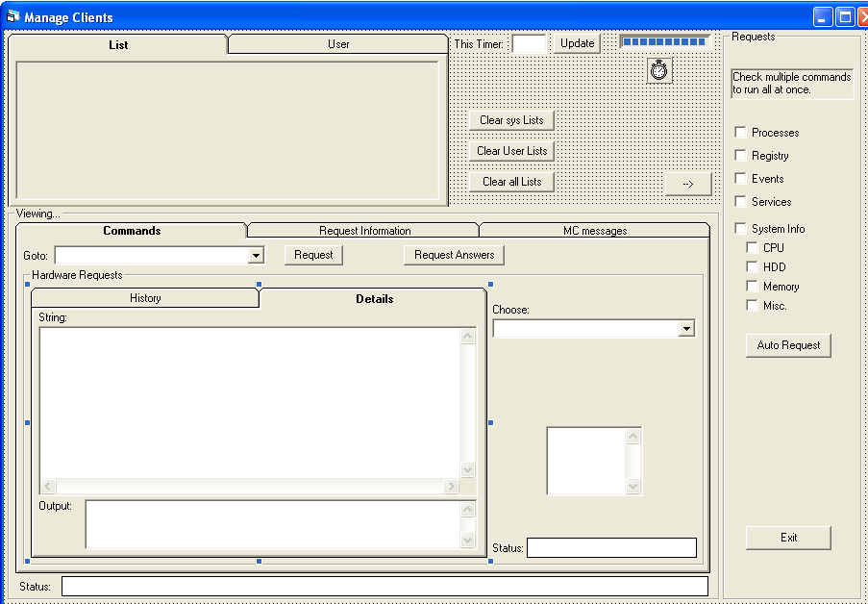Screen dimensions: 868x604
Task: Switch to the User tab
Action: 338,44
